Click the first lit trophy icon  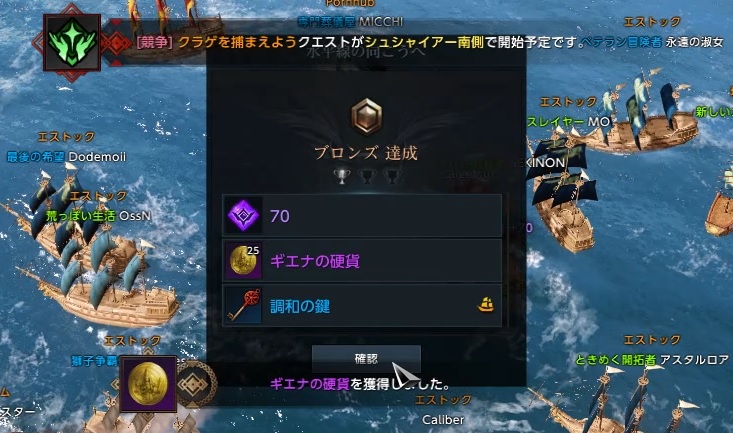point(342,176)
